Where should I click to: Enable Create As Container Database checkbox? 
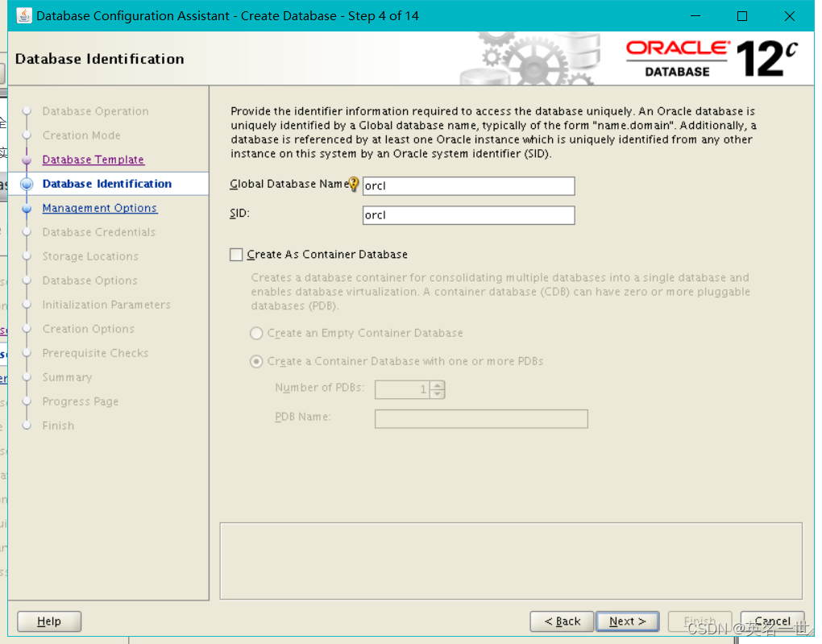tap(236, 255)
